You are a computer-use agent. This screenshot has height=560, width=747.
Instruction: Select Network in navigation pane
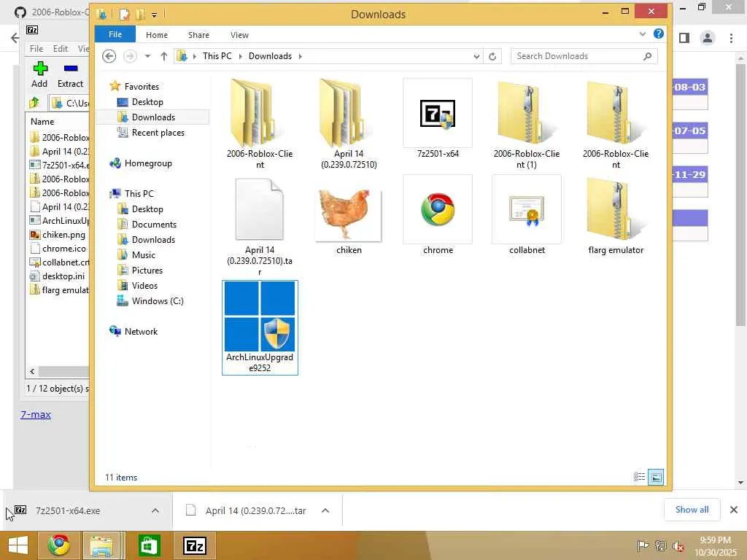click(141, 332)
